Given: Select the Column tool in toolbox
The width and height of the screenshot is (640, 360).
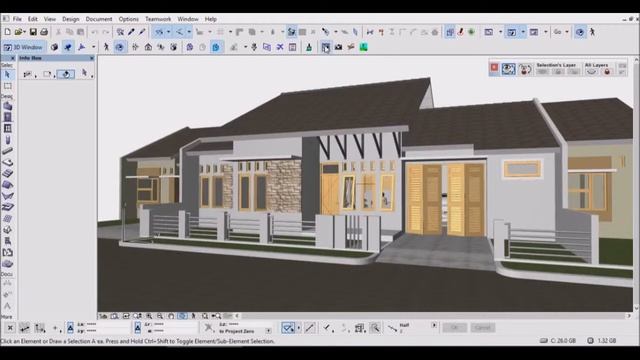Looking at the screenshot, I should (7, 140).
